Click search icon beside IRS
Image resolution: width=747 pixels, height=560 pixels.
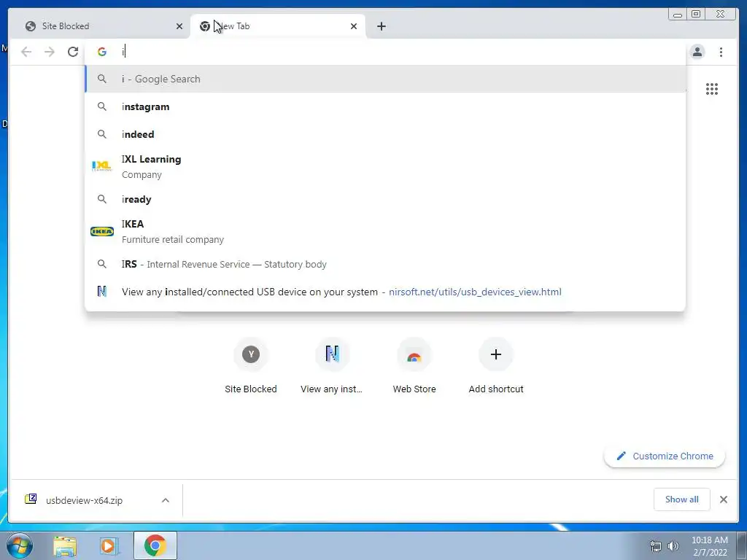tap(102, 263)
